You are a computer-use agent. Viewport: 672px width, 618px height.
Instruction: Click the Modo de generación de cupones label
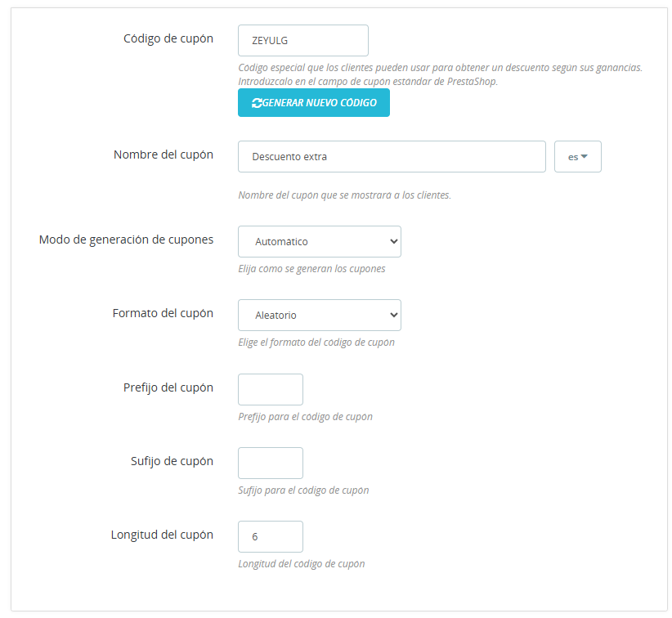pyautogui.click(x=126, y=240)
